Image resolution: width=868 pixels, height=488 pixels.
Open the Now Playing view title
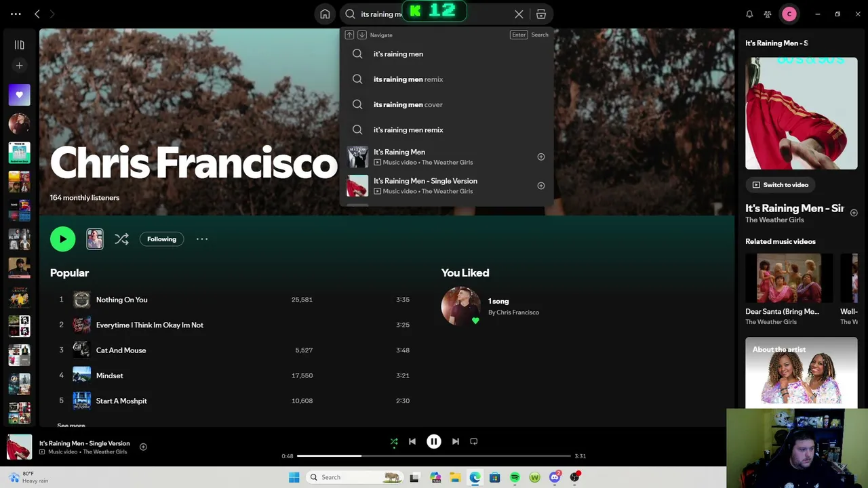[x=776, y=43]
